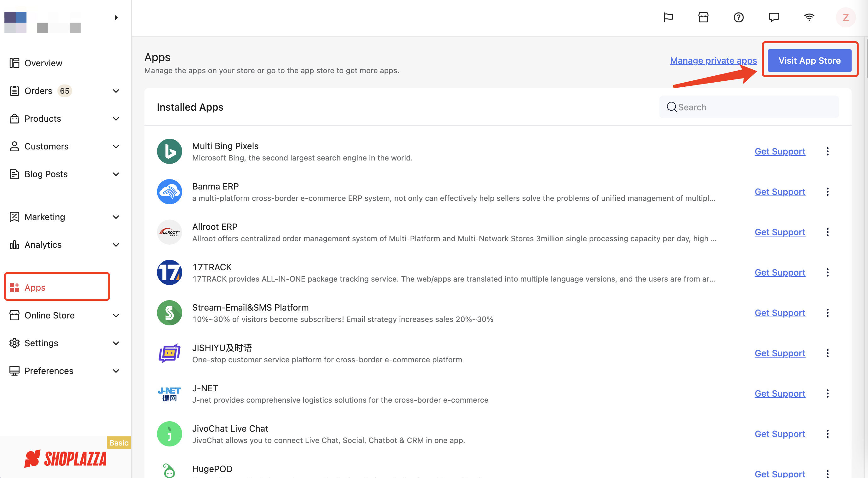Click the Orders 65 count badge
Image resolution: width=868 pixels, height=478 pixels.
(64, 91)
